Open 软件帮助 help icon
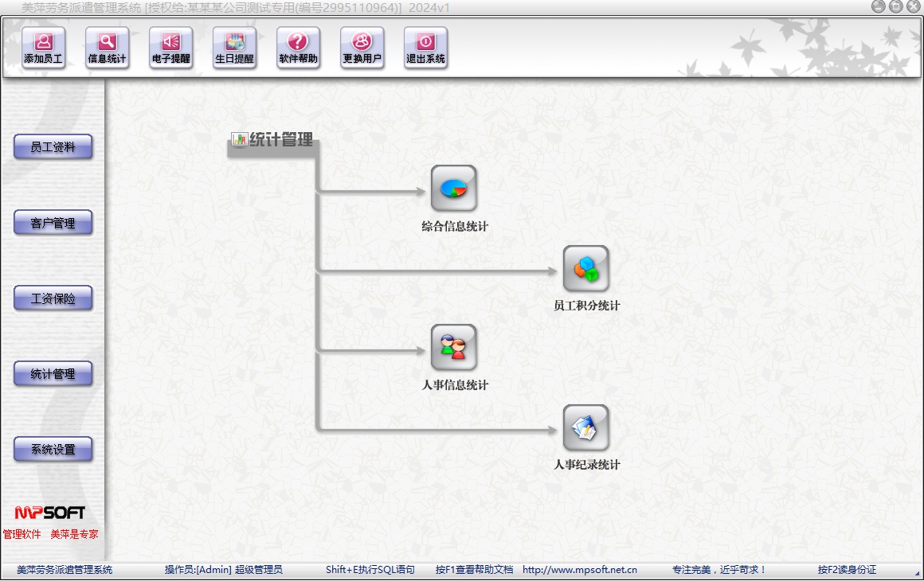The image size is (924, 581). tap(298, 47)
